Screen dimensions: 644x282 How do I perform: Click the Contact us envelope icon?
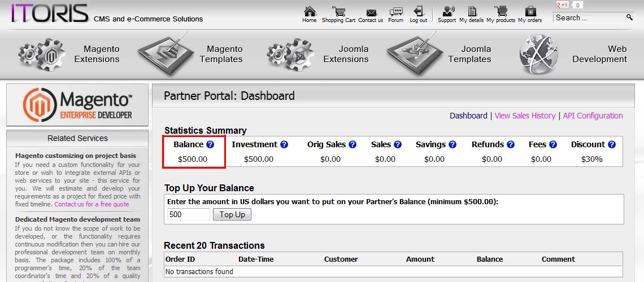(x=371, y=12)
